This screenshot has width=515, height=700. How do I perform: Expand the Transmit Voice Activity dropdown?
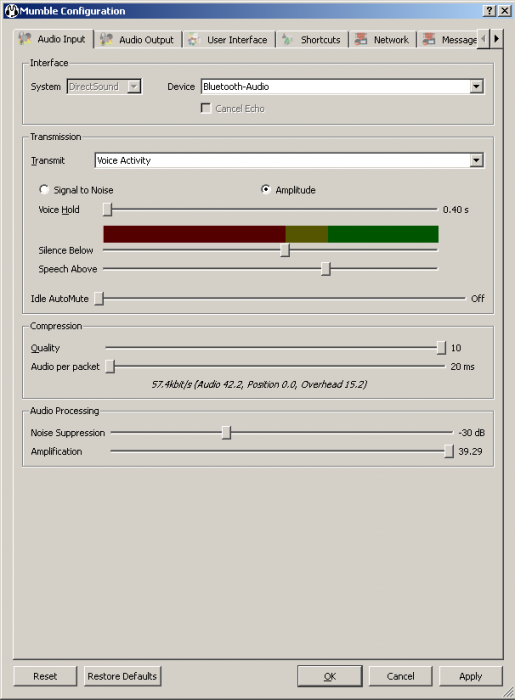pos(290,160)
